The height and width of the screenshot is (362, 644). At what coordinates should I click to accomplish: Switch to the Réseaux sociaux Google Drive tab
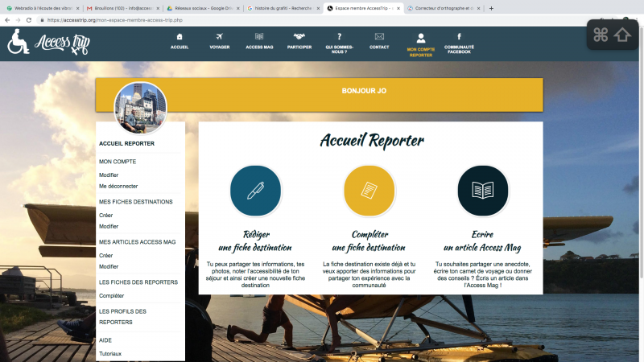pyautogui.click(x=201, y=8)
